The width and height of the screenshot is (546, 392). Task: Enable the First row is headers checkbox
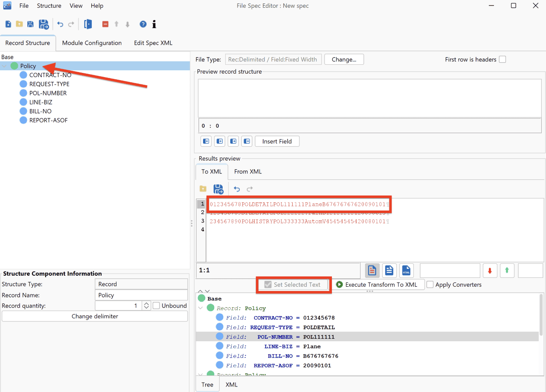click(x=502, y=59)
